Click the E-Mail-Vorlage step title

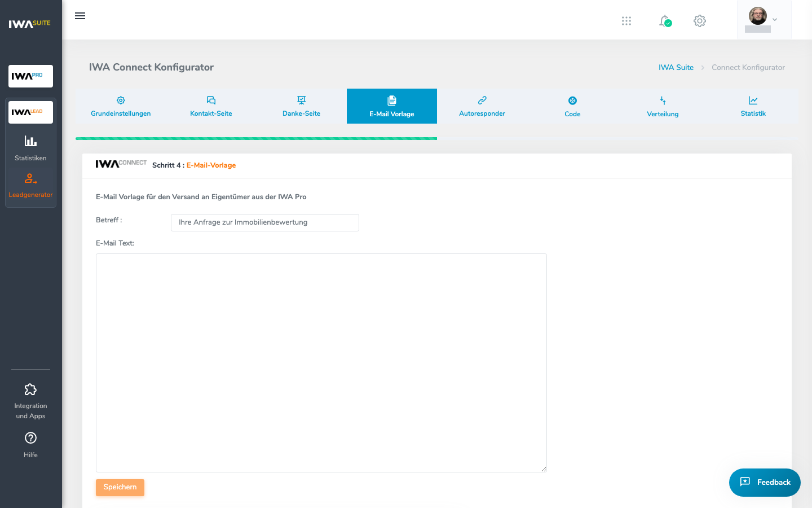point(211,165)
